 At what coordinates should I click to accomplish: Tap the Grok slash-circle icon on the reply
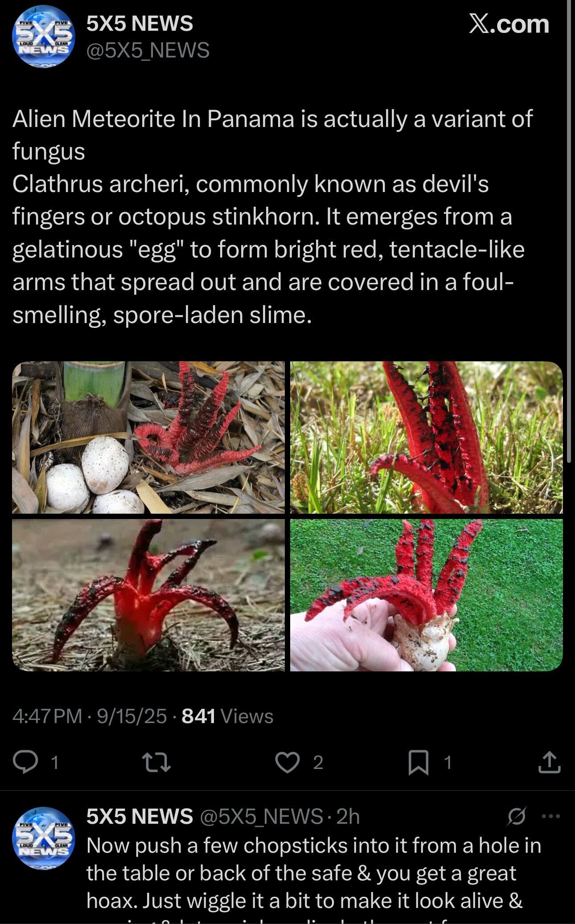point(517,816)
